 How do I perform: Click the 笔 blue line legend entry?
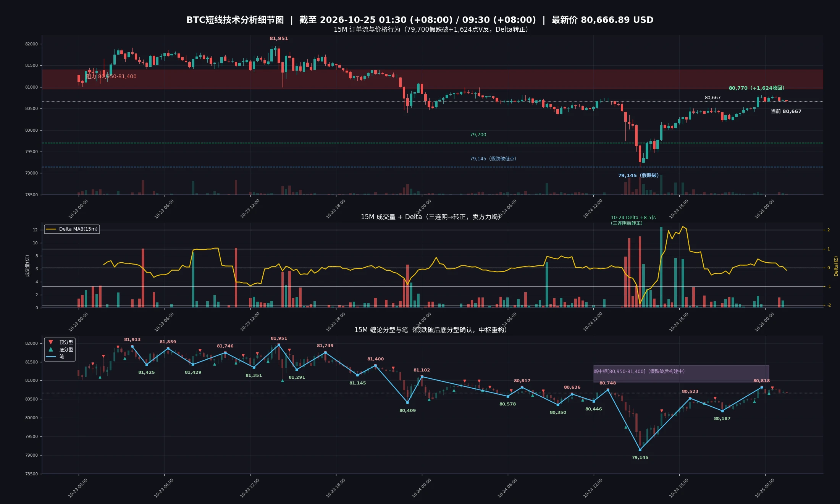pos(55,357)
